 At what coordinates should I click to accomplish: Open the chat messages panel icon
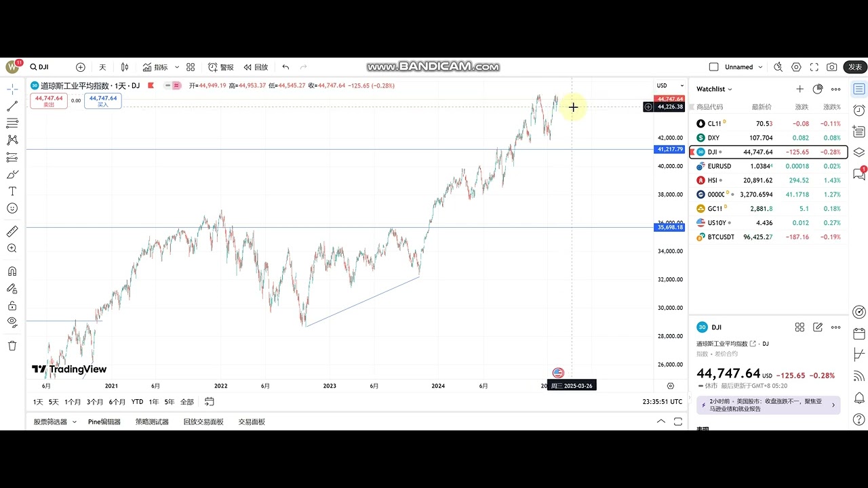point(859,174)
